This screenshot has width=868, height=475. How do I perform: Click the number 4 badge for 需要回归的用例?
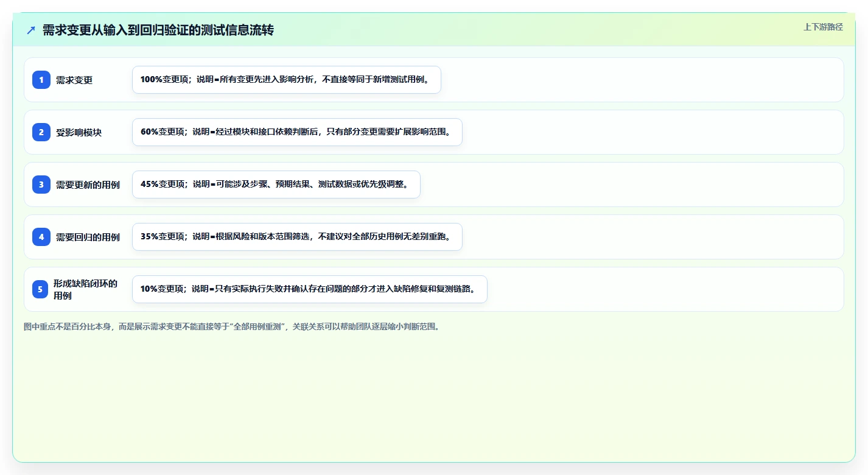click(x=41, y=237)
